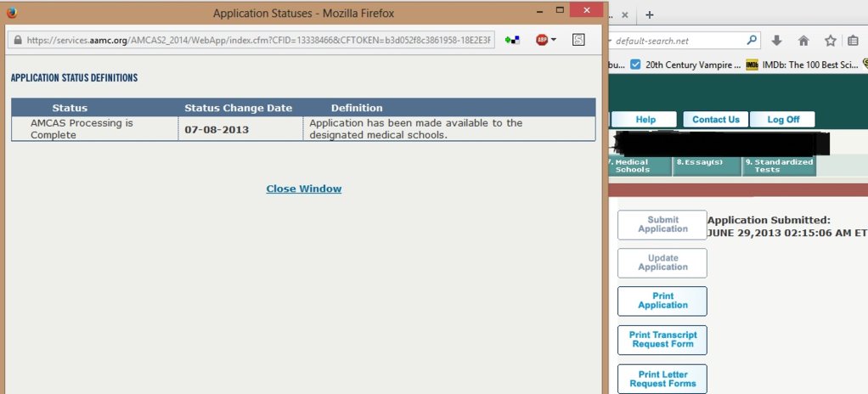Click the Close Window link
The width and height of the screenshot is (868, 394).
(x=304, y=189)
